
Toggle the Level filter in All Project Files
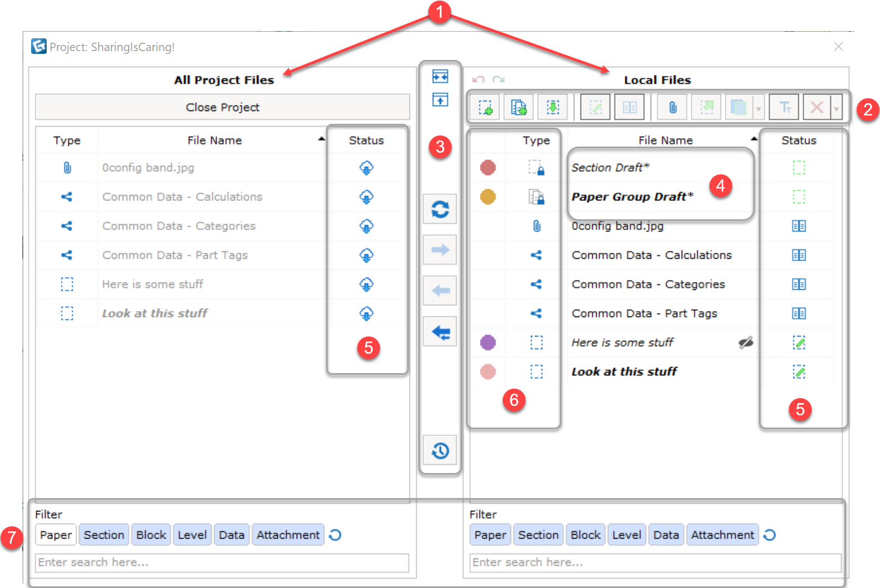pyautogui.click(x=192, y=535)
